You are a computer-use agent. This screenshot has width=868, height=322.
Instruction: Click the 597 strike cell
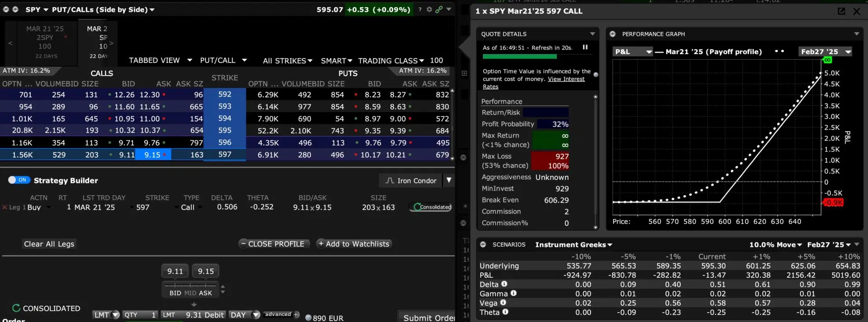(x=225, y=154)
